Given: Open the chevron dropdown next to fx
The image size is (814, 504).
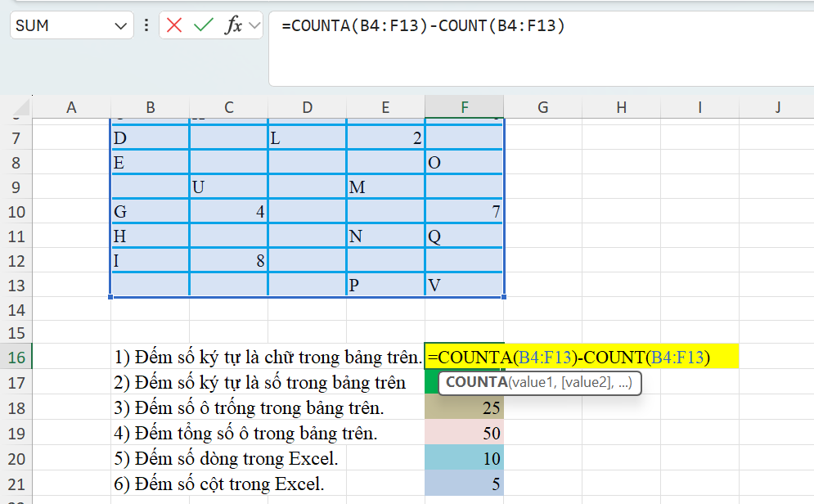Looking at the screenshot, I should click(254, 25).
